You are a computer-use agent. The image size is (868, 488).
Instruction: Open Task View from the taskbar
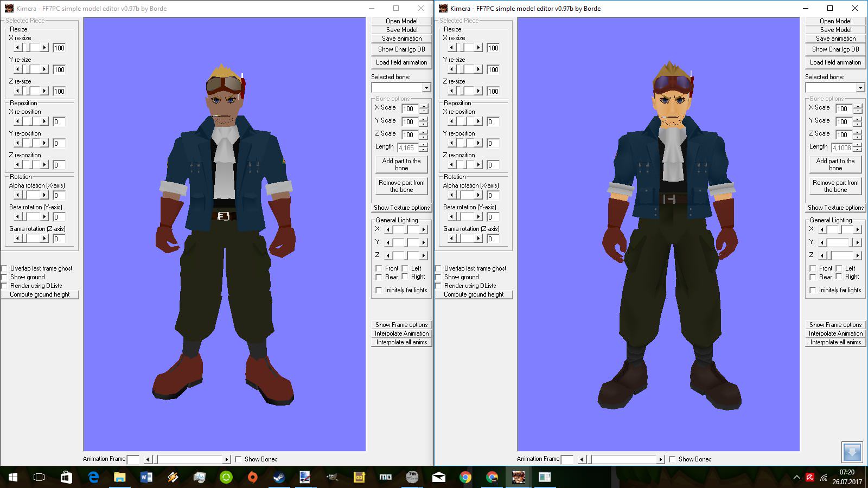pos(39,477)
